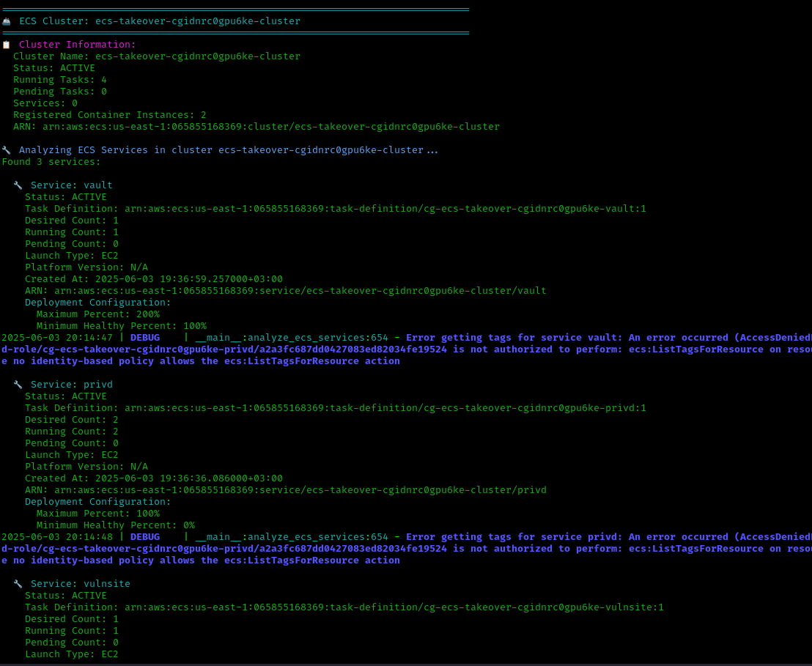Click the vulnsite Task Definition ARN line
This screenshot has width=812, height=666.
click(344, 607)
